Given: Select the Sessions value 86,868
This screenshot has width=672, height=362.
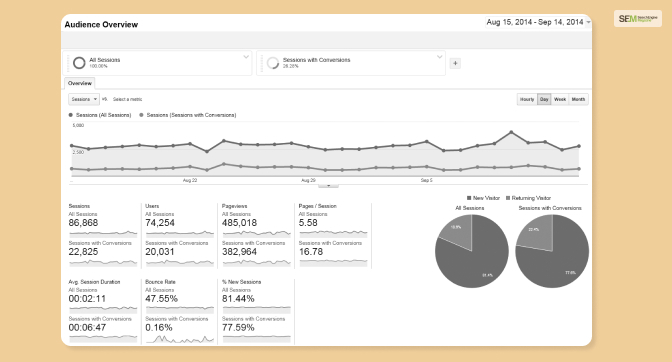Looking at the screenshot, I should [x=83, y=223].
